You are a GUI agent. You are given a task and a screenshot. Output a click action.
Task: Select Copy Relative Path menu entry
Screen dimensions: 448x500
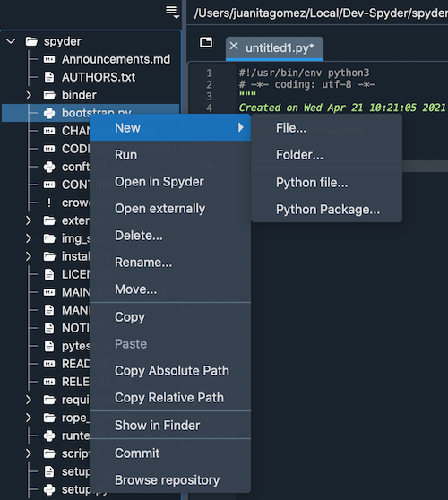[x=170, y=397]
